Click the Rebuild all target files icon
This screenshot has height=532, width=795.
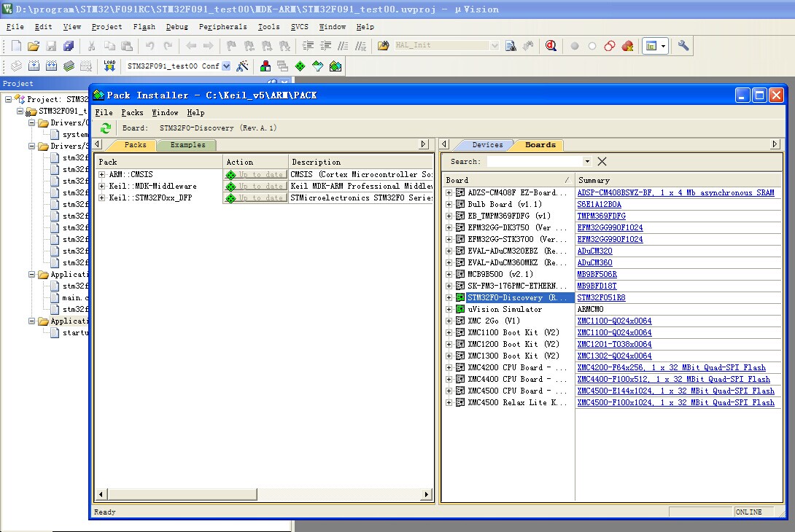tap(51, 66)
